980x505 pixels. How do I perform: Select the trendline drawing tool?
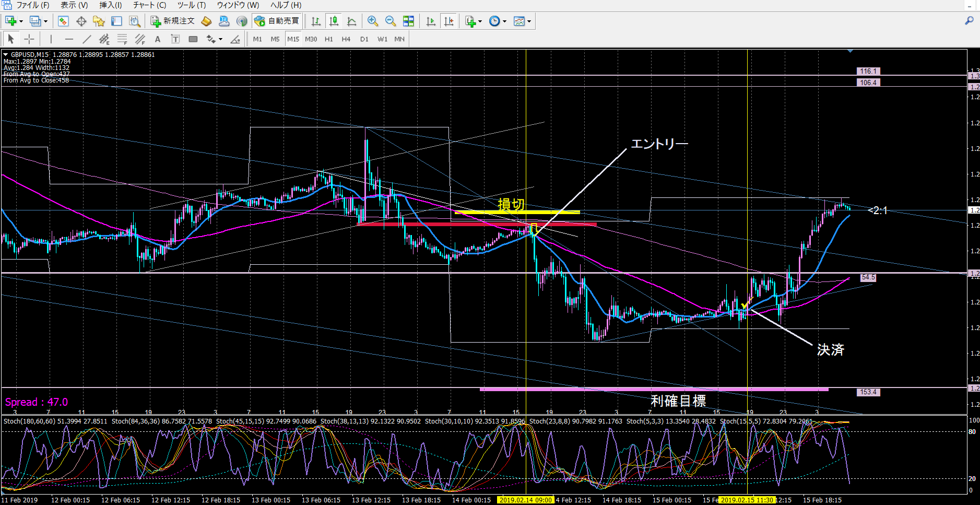click(x=87, y=39)
